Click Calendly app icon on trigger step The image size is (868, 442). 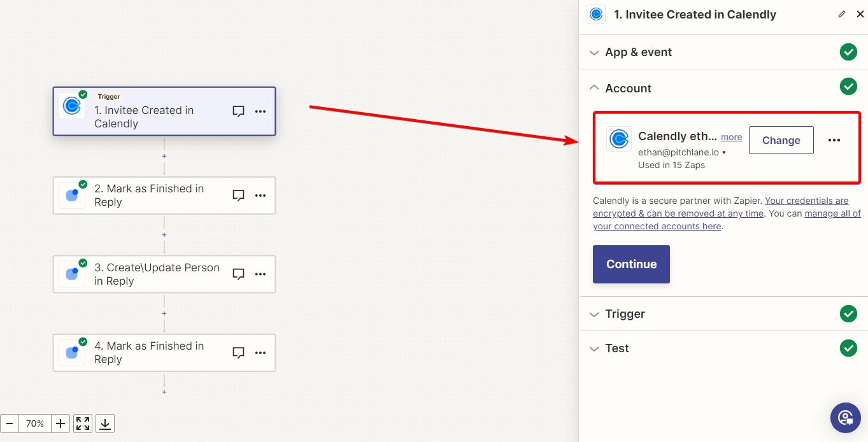(x=72, y=106)
